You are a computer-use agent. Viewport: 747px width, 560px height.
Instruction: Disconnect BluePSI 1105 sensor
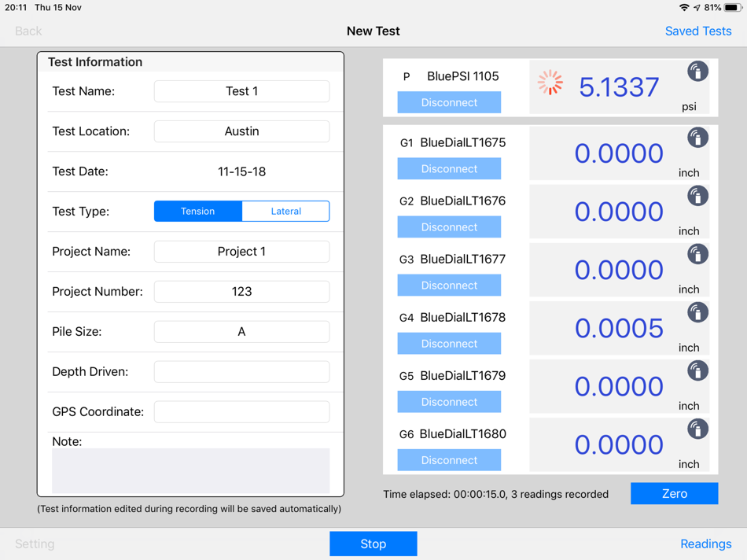[449, 102]
